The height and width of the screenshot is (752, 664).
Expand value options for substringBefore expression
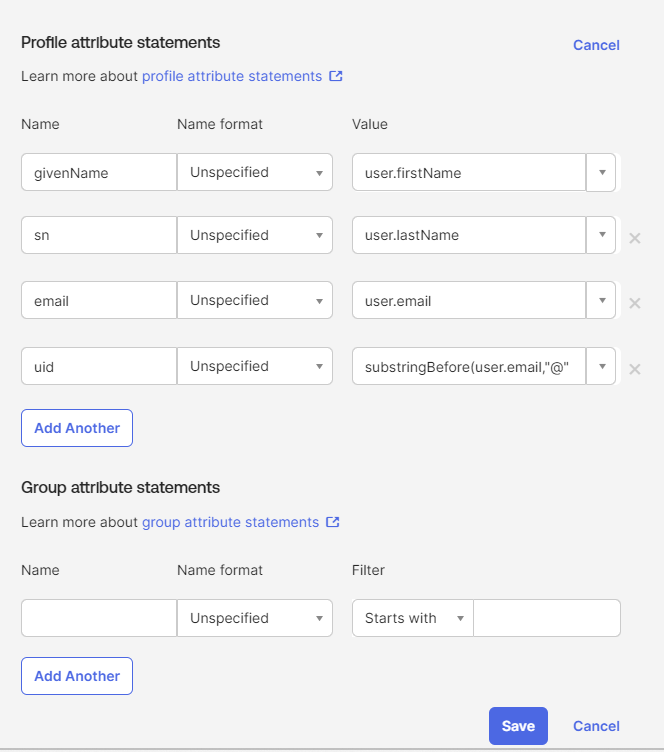point(602,366)
